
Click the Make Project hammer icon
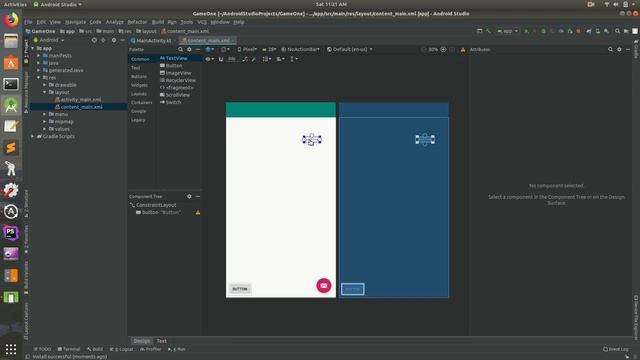(x=488, y=31)
